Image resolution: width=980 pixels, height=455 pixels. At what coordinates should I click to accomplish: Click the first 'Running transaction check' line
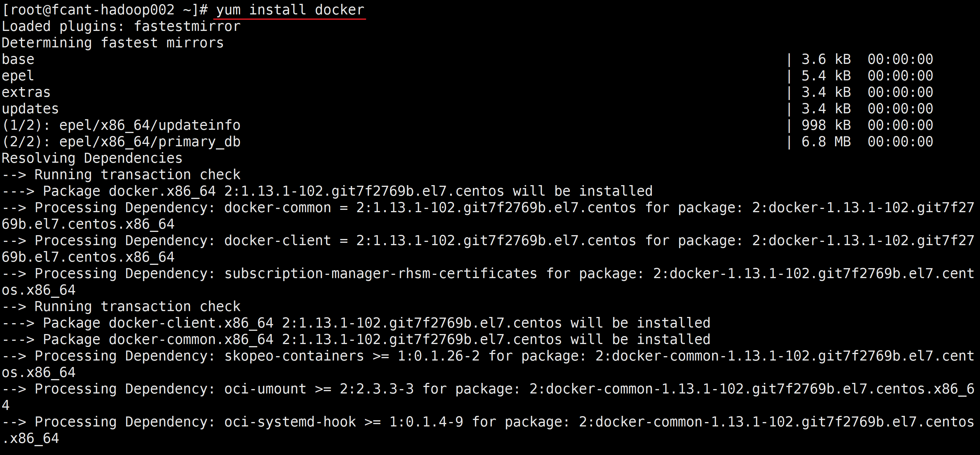(x=137, y=175)
